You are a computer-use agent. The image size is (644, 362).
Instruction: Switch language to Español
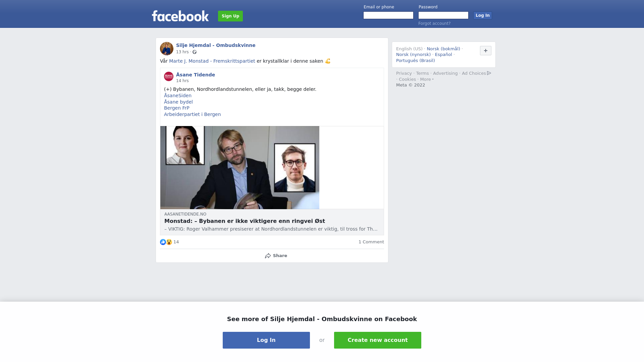point(443,55)
